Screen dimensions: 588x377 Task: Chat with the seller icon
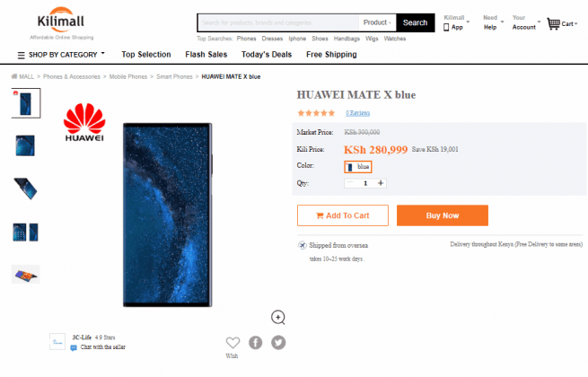74,347
